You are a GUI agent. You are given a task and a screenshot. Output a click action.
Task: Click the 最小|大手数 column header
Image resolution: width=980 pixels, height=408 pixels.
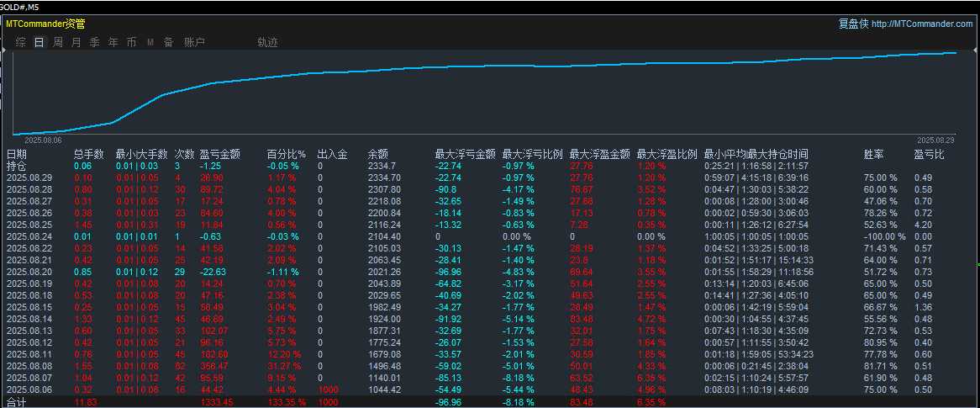pos(142,155)
